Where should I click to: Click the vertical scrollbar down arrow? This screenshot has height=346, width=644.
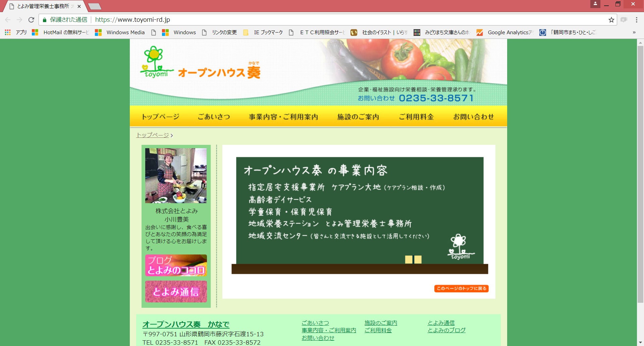pos(640,342)
